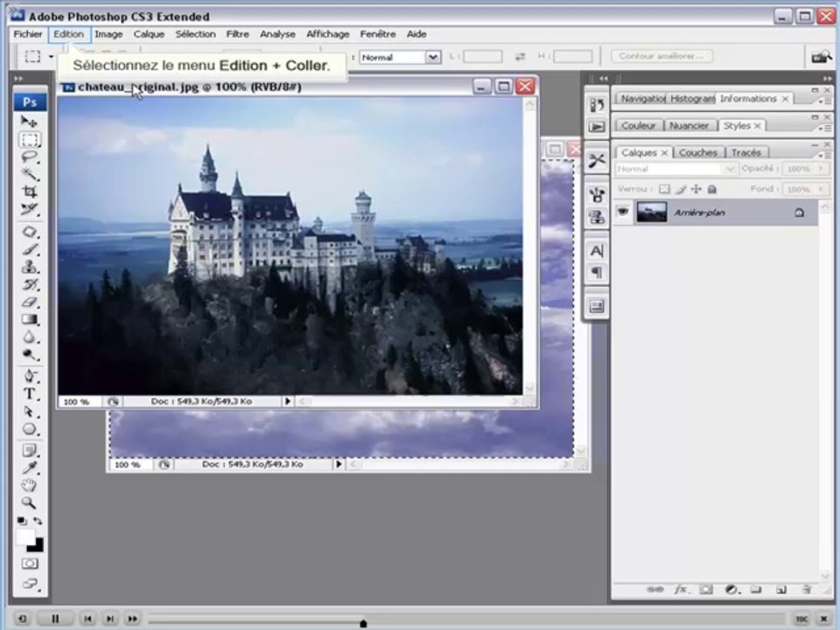Screen dimensions: 840x630
Task: Select the Slice tool
Action: [30, 209]
